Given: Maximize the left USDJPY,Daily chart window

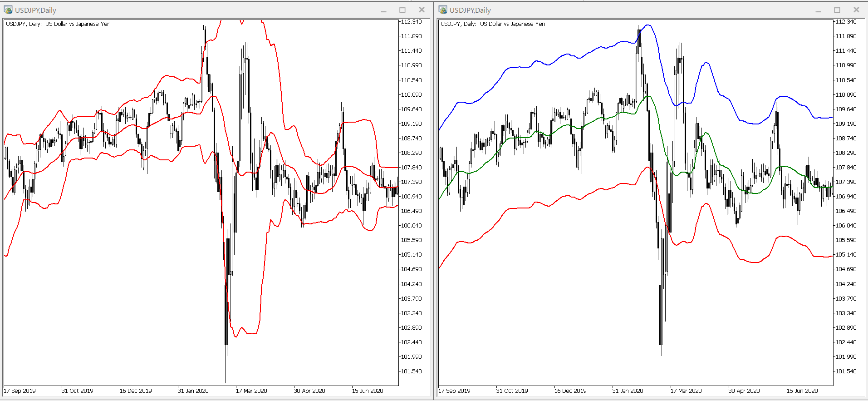Looking at the screenshot, I should pos(402,10).
